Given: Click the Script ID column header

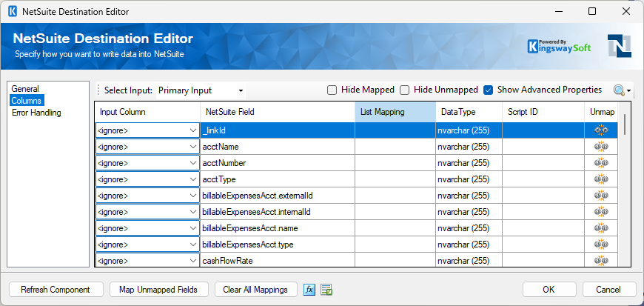Looking at the screenshot, I should pyautogui.click(x=543, y=112).
